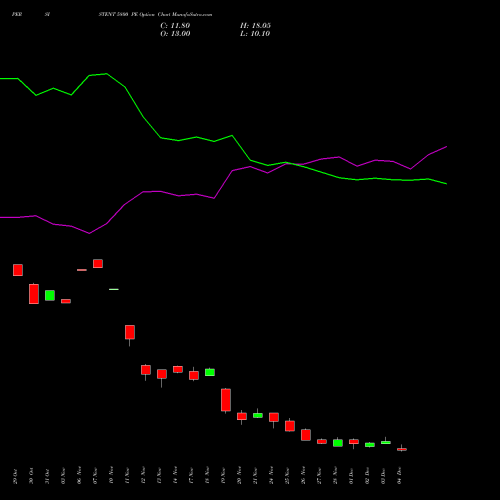Screen dimensions: 500x500
Task: Select the tall red candle for 30 Oct
Action: [34, 294]
